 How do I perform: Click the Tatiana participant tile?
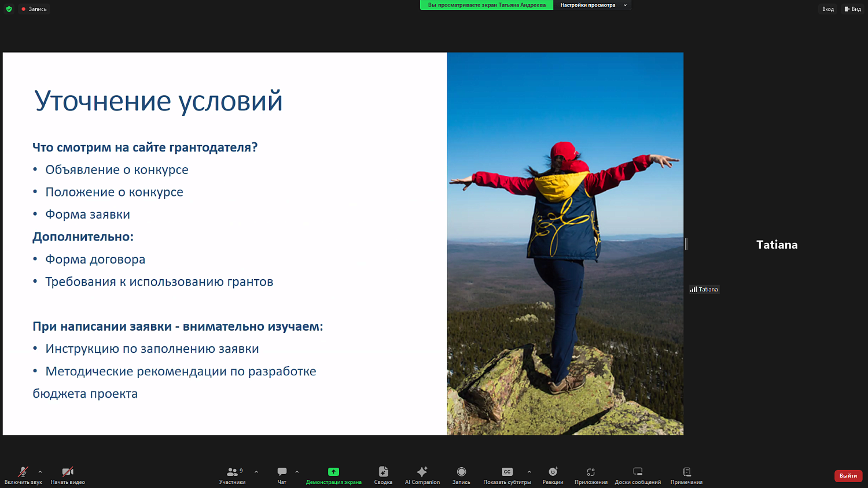pos(776,245)
